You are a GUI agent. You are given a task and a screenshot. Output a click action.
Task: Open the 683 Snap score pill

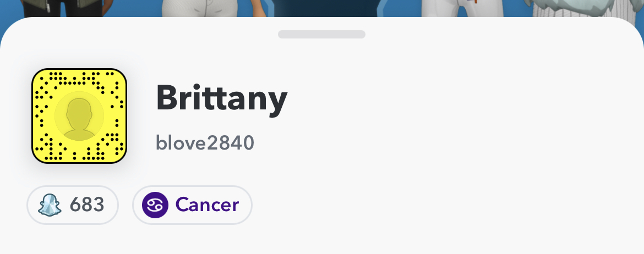click(x=73, y=205)
